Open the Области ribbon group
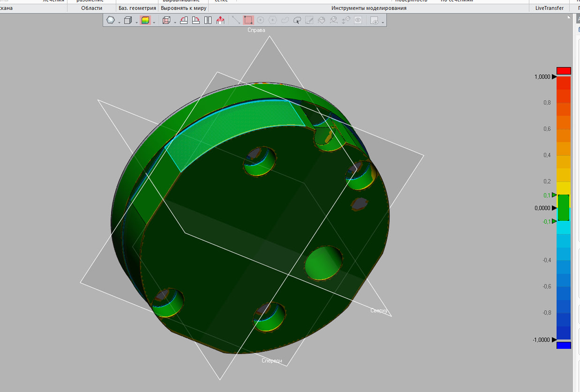580x392 pixels. (x=92, y=8)
